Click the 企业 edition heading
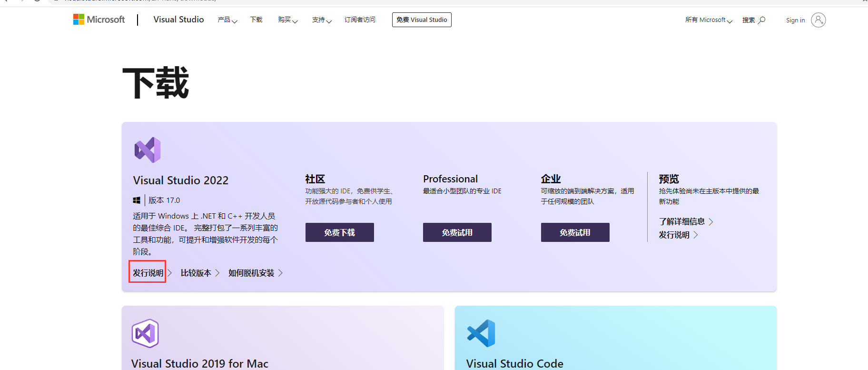 tap(551, 179)
